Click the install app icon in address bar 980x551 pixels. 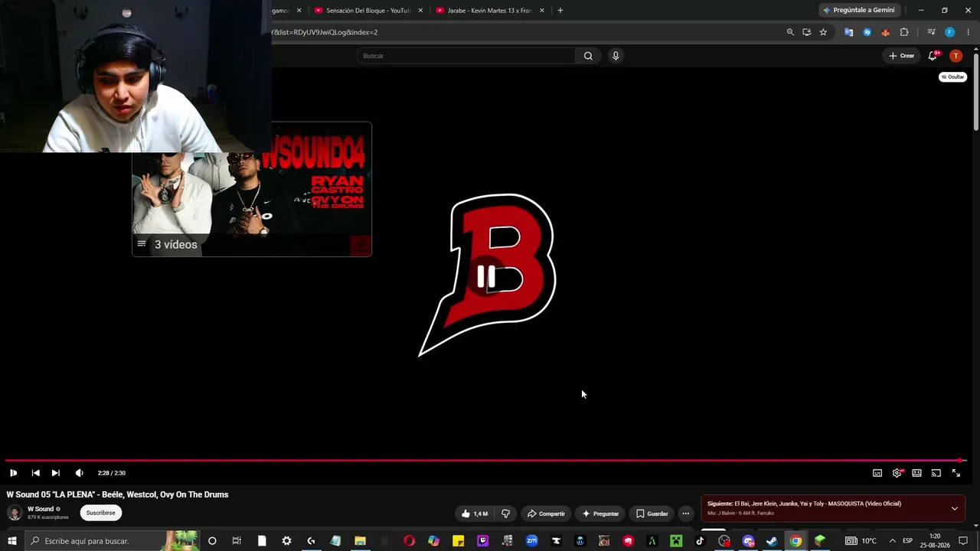pos(806,32)
